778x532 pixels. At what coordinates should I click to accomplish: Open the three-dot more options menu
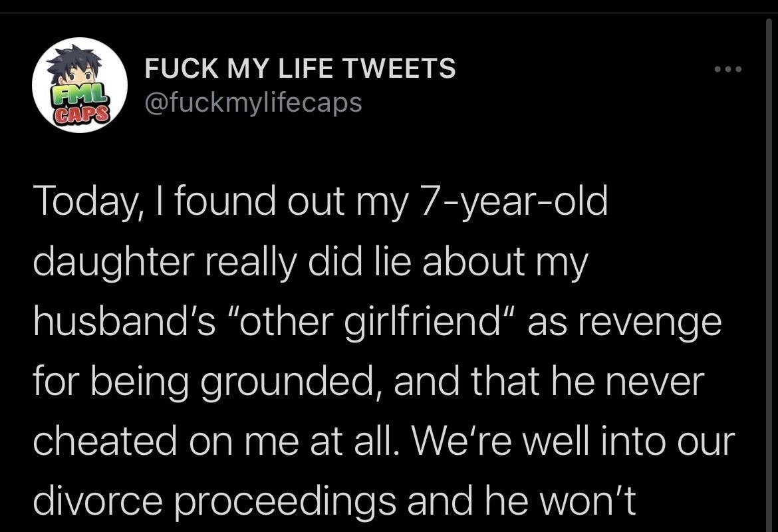coord(726,69)
